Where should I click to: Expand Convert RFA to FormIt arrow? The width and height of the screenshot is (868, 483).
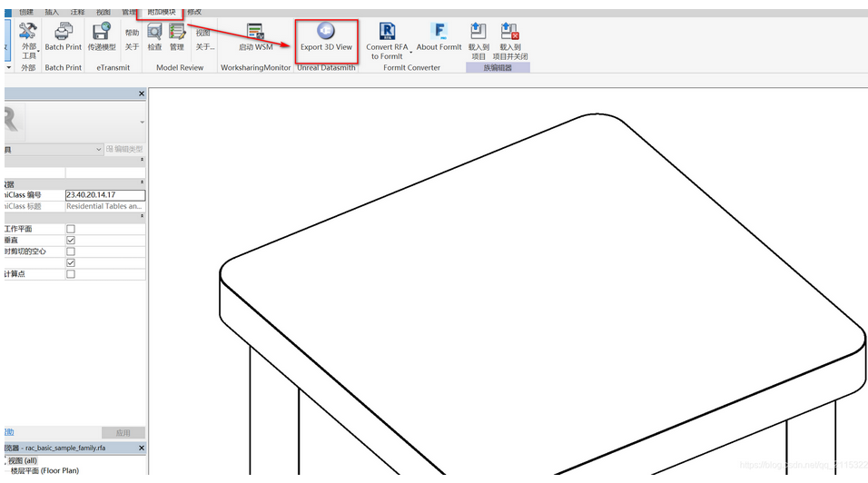click(x=410, y=53)
